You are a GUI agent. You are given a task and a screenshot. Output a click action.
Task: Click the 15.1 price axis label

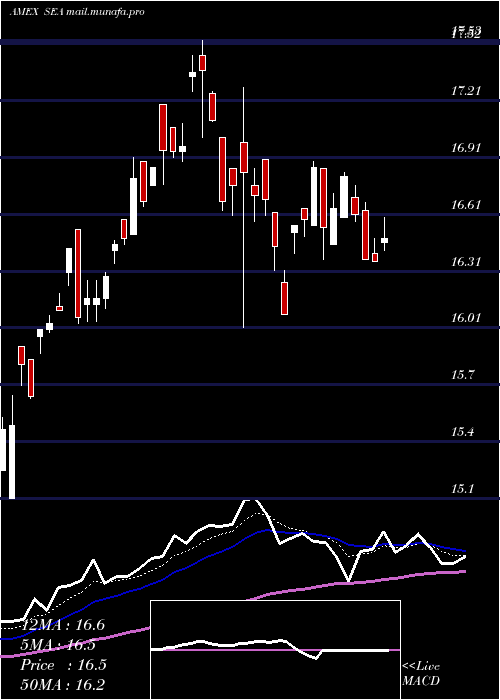point(462,488)
